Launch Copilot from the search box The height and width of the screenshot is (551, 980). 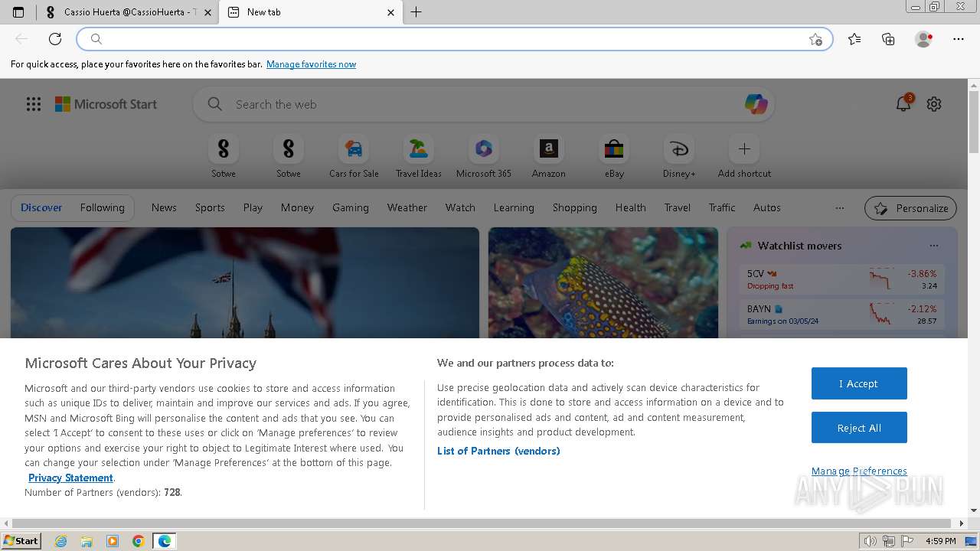pyautogui.click(x=756, y=104)
